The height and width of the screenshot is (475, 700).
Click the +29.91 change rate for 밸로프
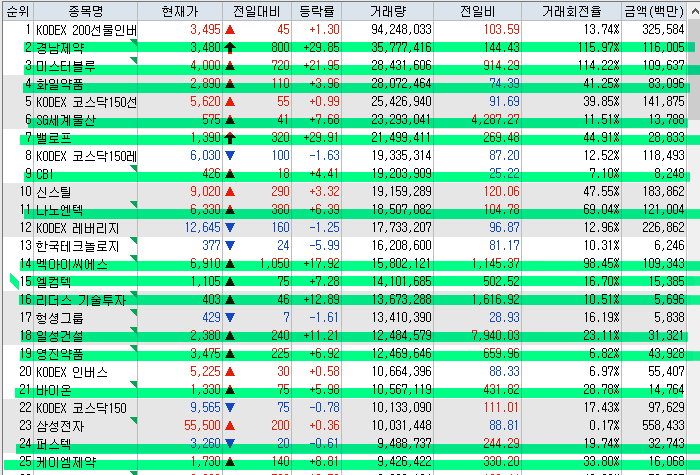(321, 138)
